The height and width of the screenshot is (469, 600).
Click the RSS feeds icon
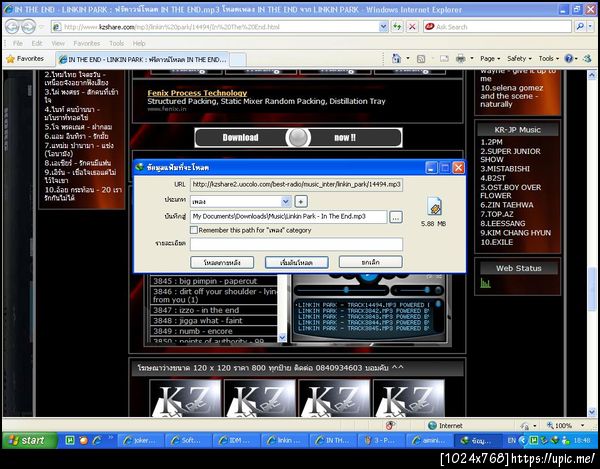421,59
